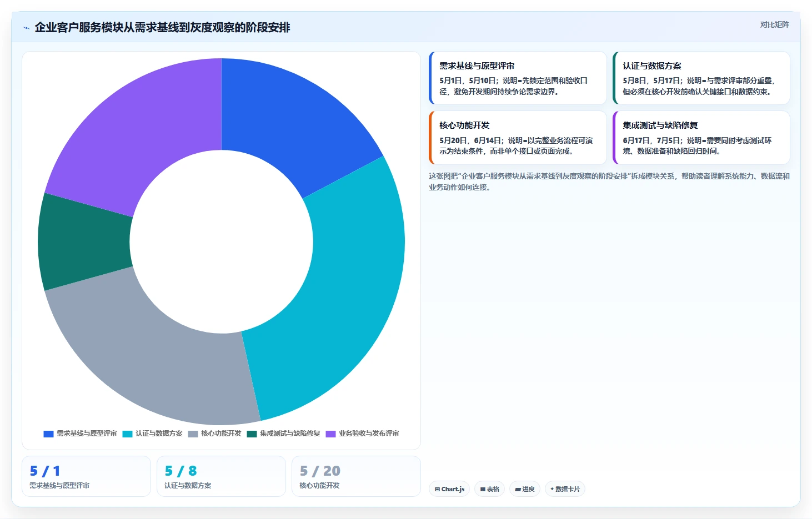
Task: Click the dark green 集成测试与缺陷修复 donut segment
Action: pos(84,242)
